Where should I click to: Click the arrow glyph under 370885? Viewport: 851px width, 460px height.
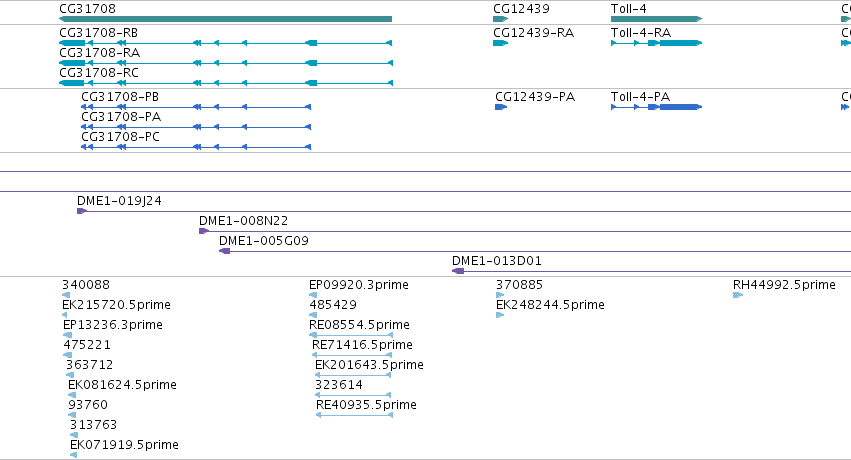point(500,295)
